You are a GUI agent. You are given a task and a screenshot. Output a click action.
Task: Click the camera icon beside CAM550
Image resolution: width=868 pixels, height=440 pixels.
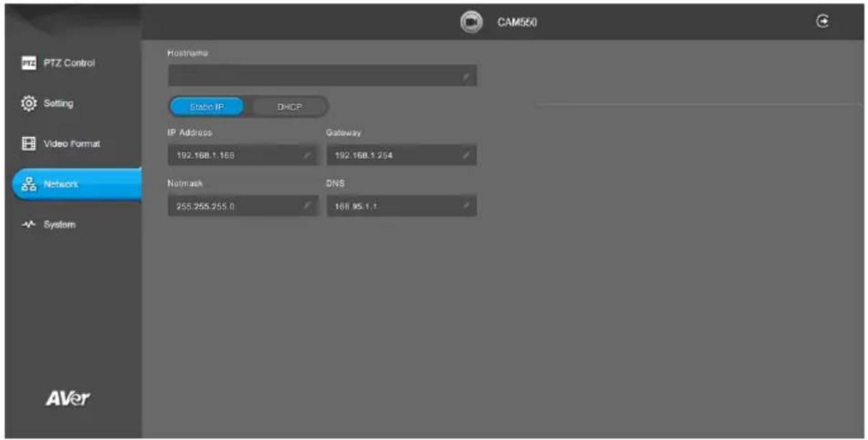click(471, 22)
